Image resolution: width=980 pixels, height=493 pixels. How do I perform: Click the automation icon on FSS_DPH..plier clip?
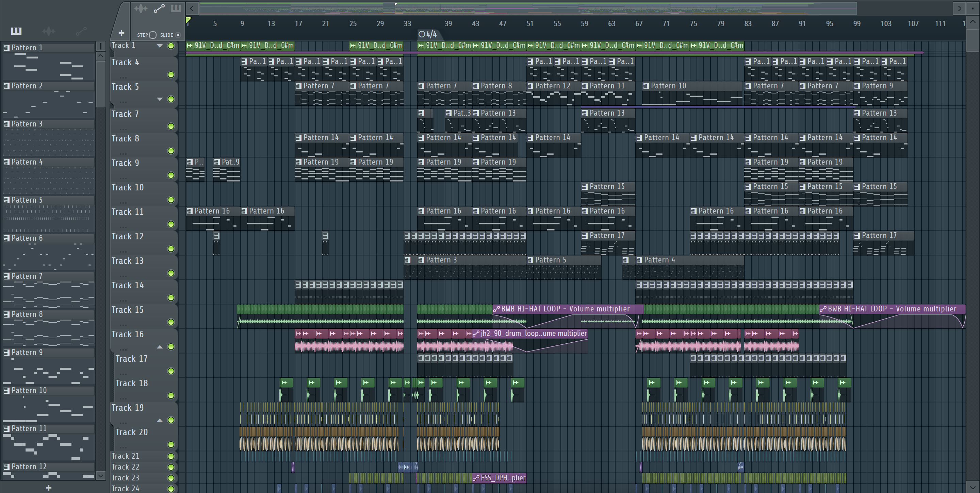click(x=476, y=478)
